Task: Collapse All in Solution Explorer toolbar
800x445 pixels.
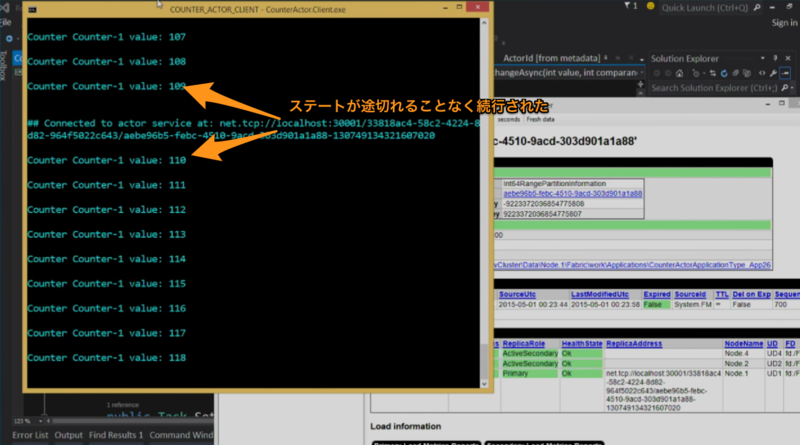Action: point(735,73)
